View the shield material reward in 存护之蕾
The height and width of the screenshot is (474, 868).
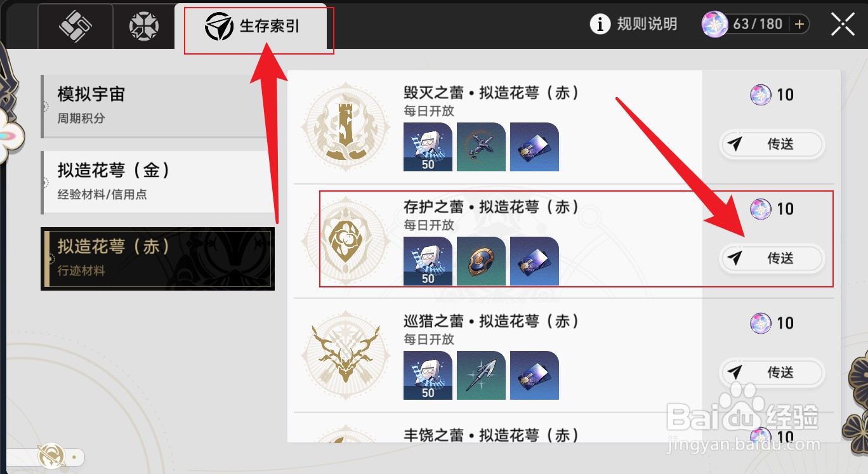pyautogui.click(x=481, y=261)
